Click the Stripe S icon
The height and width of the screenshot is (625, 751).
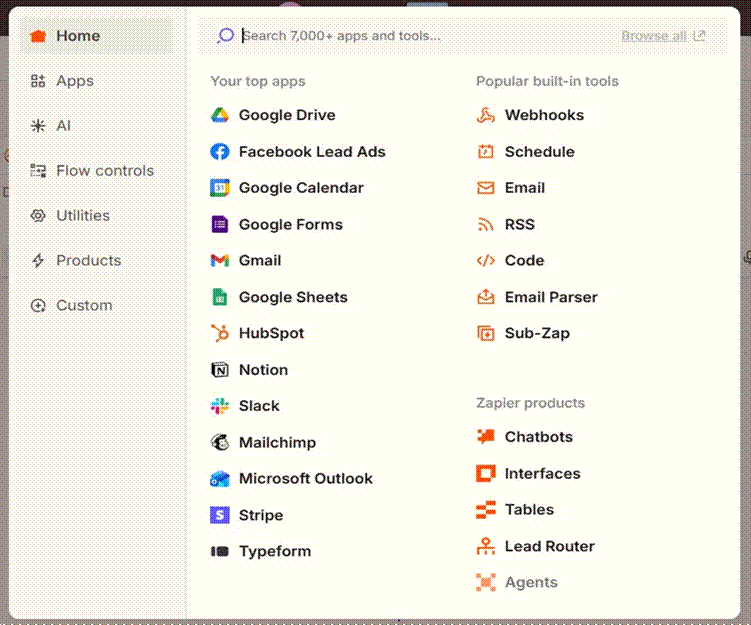220,515
